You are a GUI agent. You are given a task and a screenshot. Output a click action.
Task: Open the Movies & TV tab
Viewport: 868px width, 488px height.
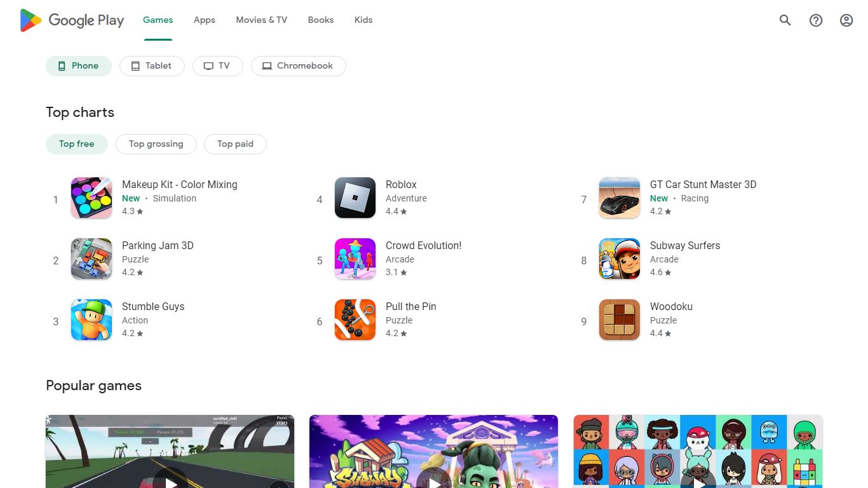(262, 20)
